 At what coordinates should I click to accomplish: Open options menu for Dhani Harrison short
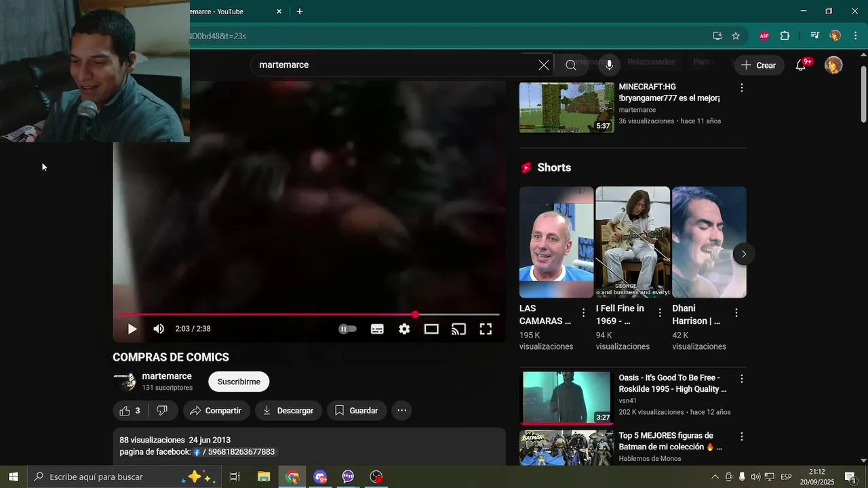click(x=736, y=313)
